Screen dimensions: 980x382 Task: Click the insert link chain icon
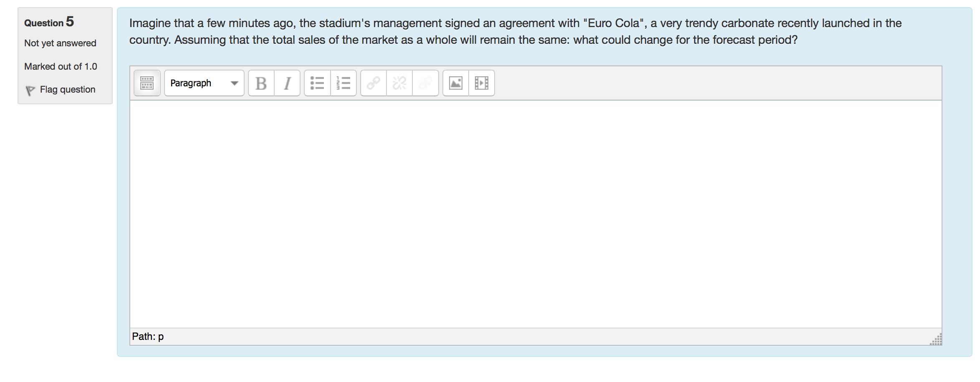pos(374,83)
